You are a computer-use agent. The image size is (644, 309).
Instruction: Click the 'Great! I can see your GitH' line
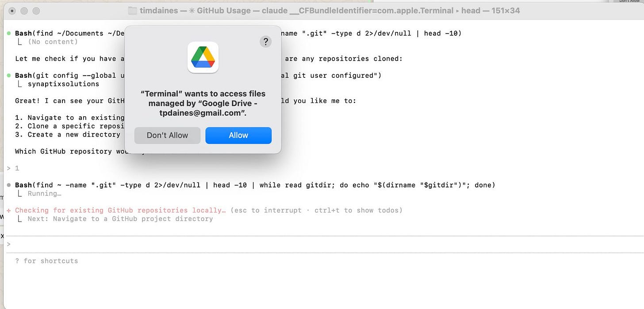click(x=185, y=101)
